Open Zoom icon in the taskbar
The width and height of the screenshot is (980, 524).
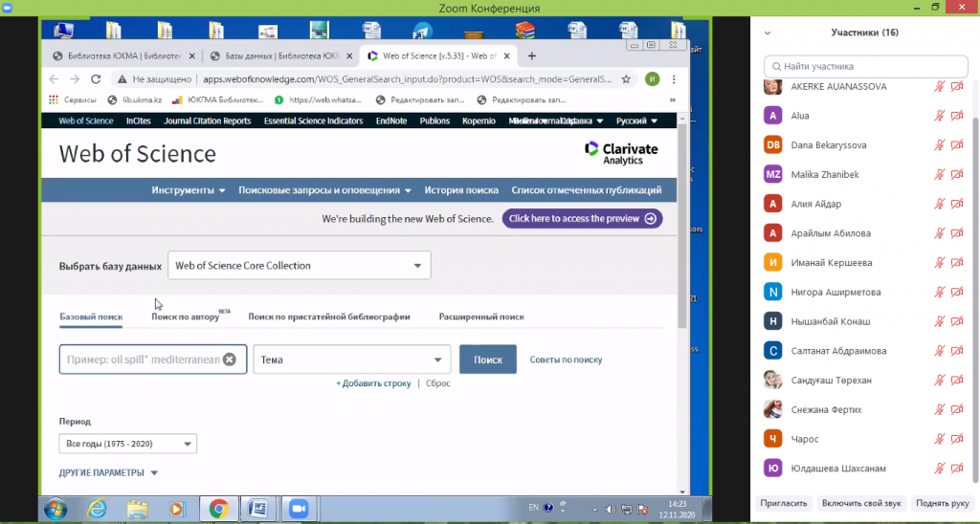[x=297, y=509]
